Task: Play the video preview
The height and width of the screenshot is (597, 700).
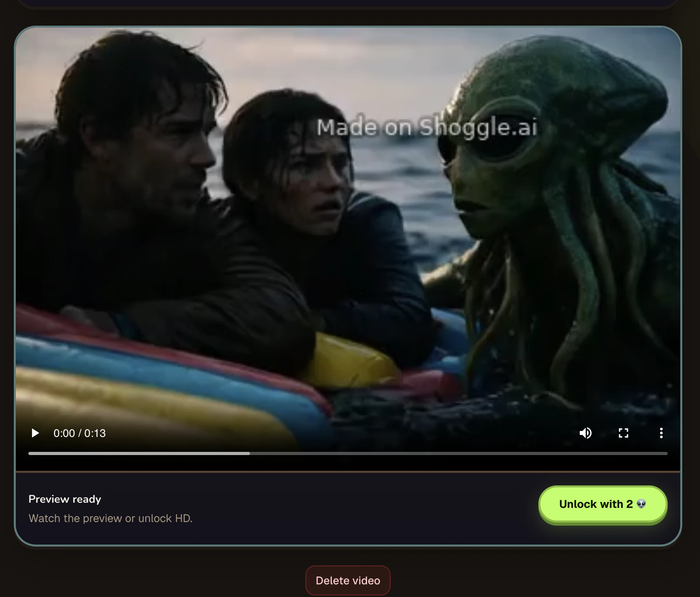Action: click(x=35, y=433)
